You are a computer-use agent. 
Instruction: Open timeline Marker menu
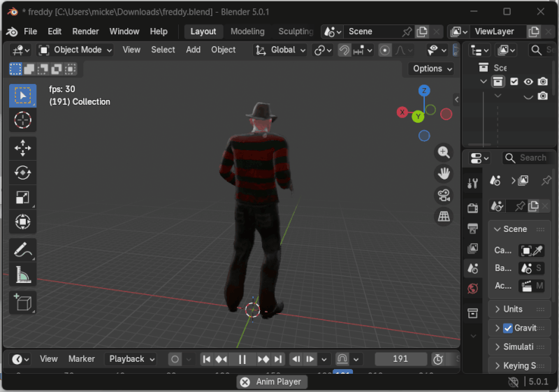coord(82,359)
